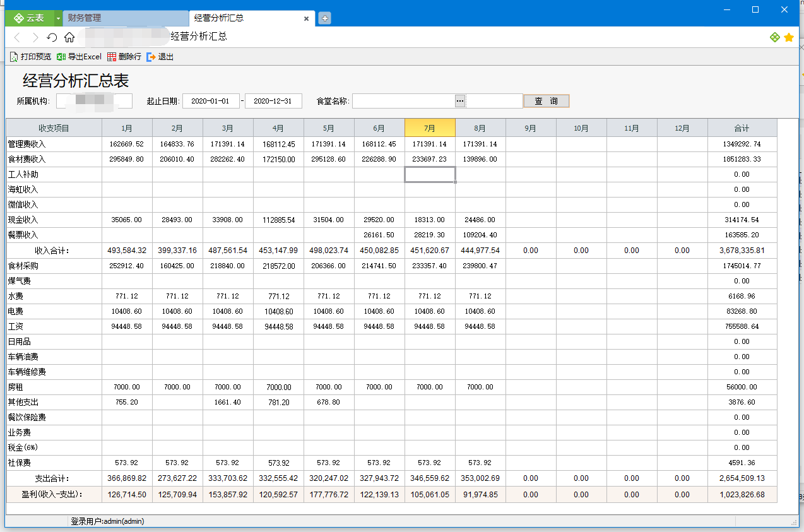Screen dimensions: 804x532
Task: Click the cell value 252912.40
Action: (x=127, y=266)
